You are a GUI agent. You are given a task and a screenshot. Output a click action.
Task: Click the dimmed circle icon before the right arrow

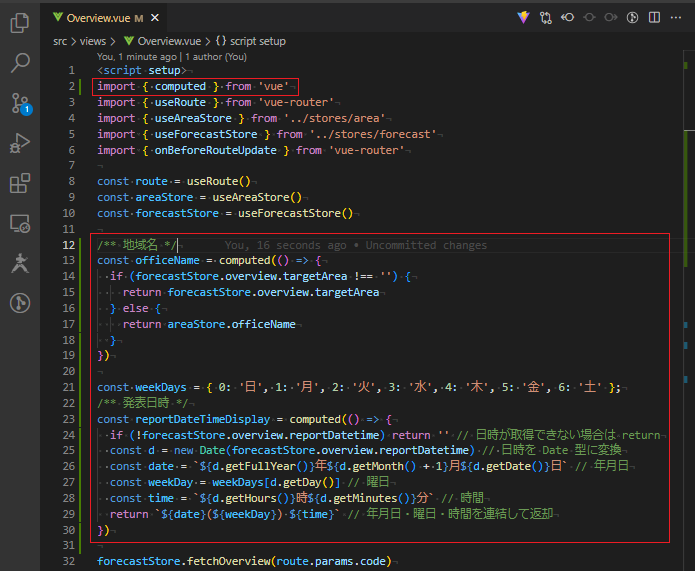tap(589, 17)
